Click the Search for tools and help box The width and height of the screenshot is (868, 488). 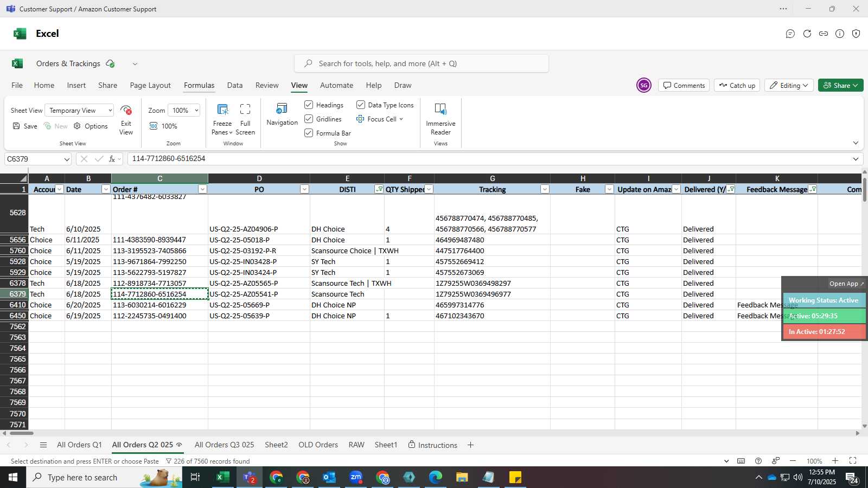pyautogui.click(x=422, y=63)
